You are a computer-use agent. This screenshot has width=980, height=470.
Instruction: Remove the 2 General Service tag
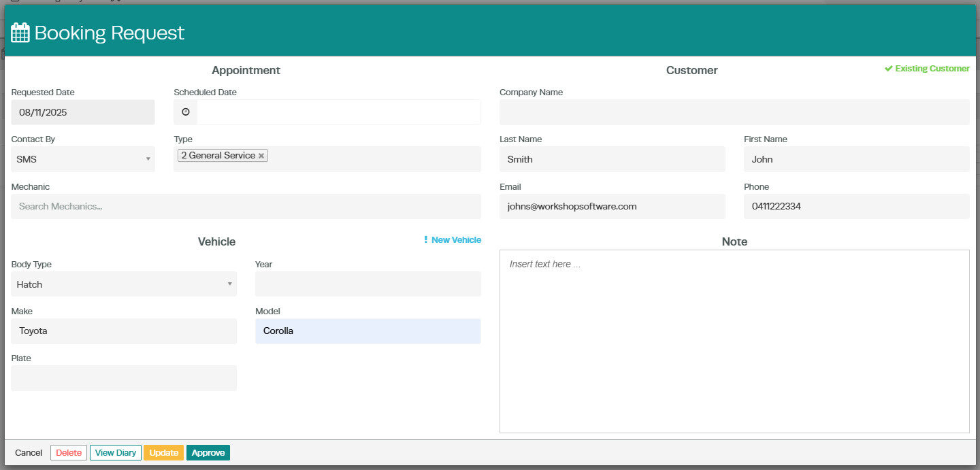261,156
